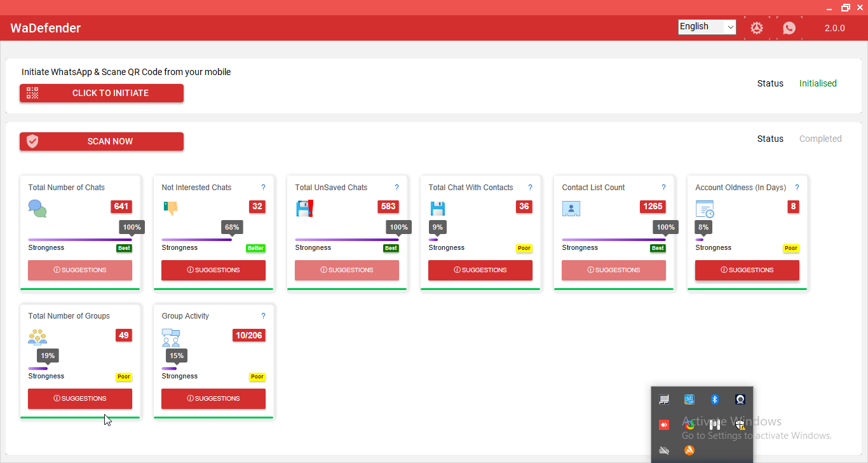This screenshot has width=868, height=463.
Task: Open help question mark for Total Chat With Contacts
Action: click(x=530, y=188)
